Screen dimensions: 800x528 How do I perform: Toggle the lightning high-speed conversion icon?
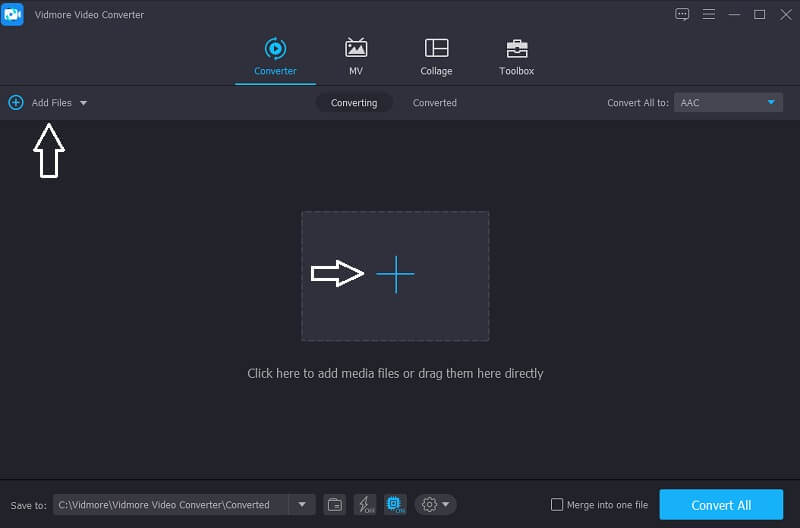tap(364, 505)
